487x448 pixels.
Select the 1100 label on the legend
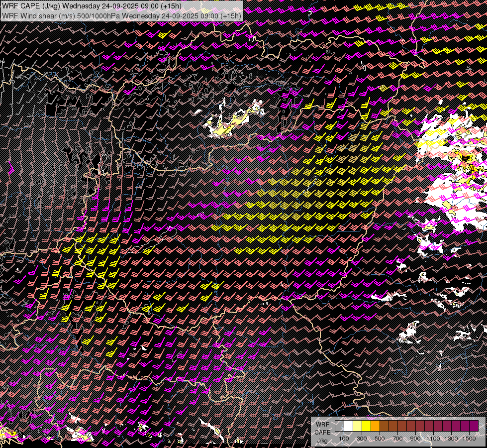point(433,439)
